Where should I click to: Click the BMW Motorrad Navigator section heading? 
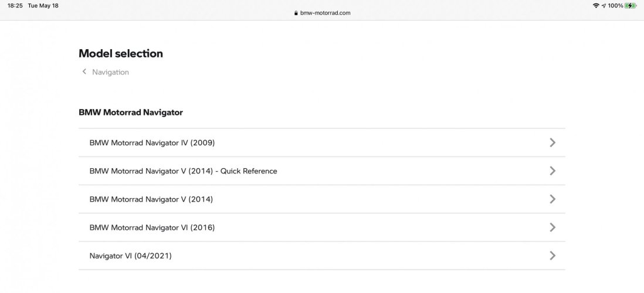coord(131,113)
